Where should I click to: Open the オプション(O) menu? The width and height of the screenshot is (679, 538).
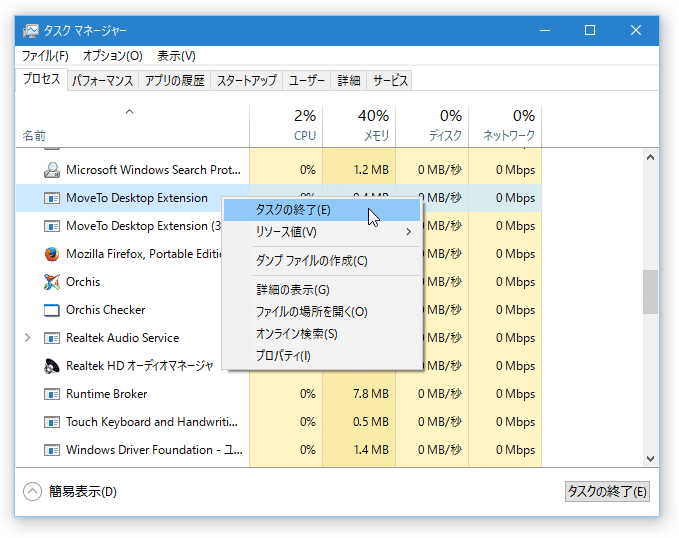pos(113,56)
